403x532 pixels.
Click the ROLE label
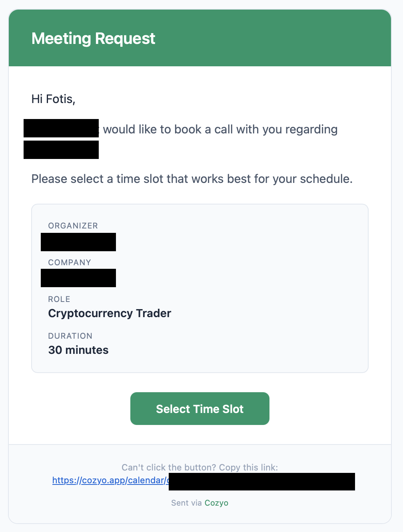coord(59,299)
